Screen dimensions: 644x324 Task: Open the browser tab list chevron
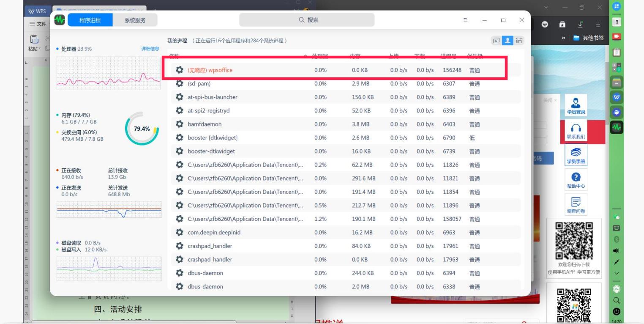[x=546, y=8]
